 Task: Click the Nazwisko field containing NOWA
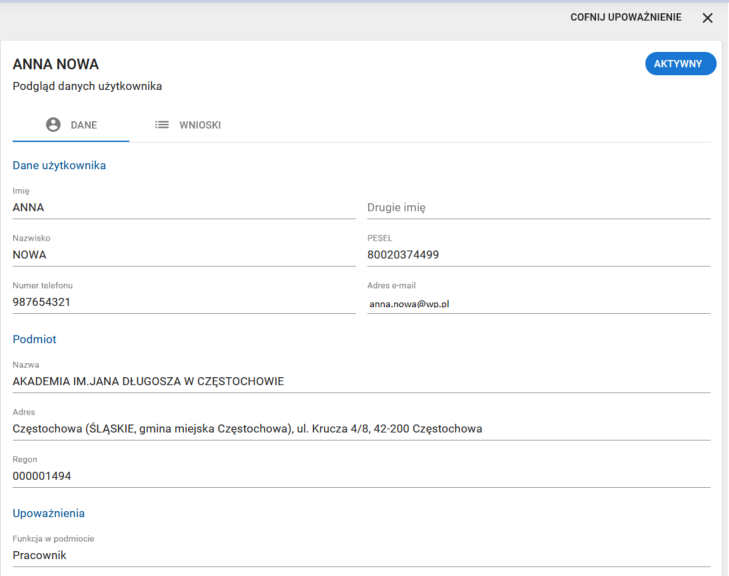(x=183, y=254)
